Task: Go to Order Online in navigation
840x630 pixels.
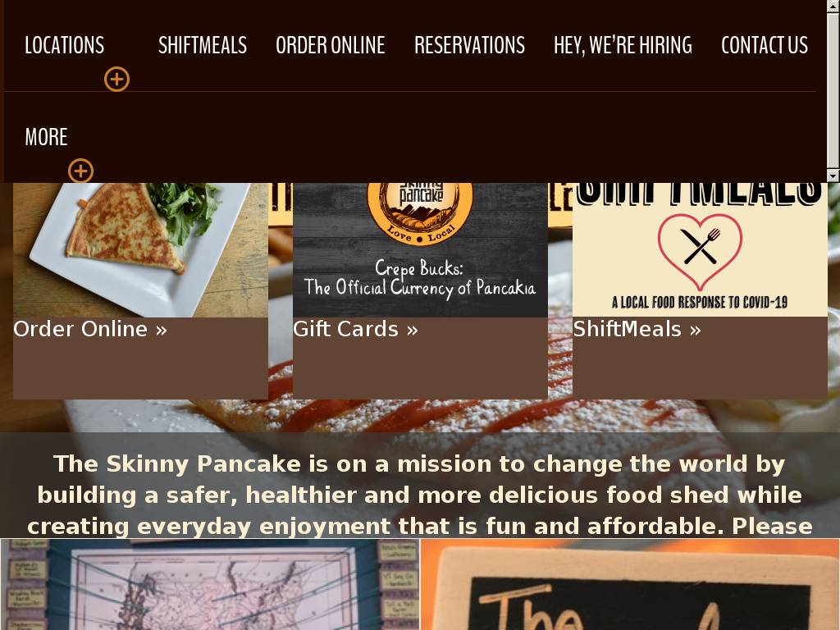Action: point(330,46)
